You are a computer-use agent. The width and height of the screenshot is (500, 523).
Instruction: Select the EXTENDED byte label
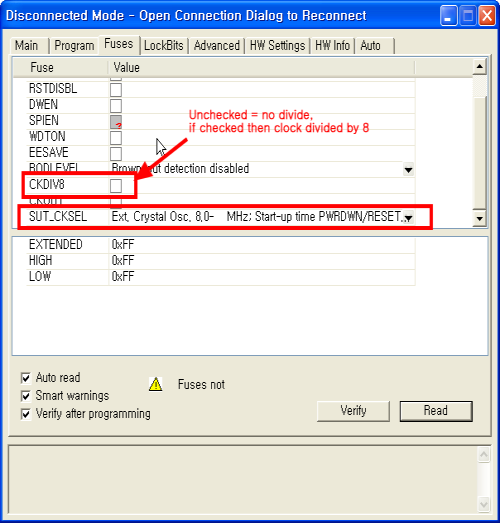click(55, 244)
